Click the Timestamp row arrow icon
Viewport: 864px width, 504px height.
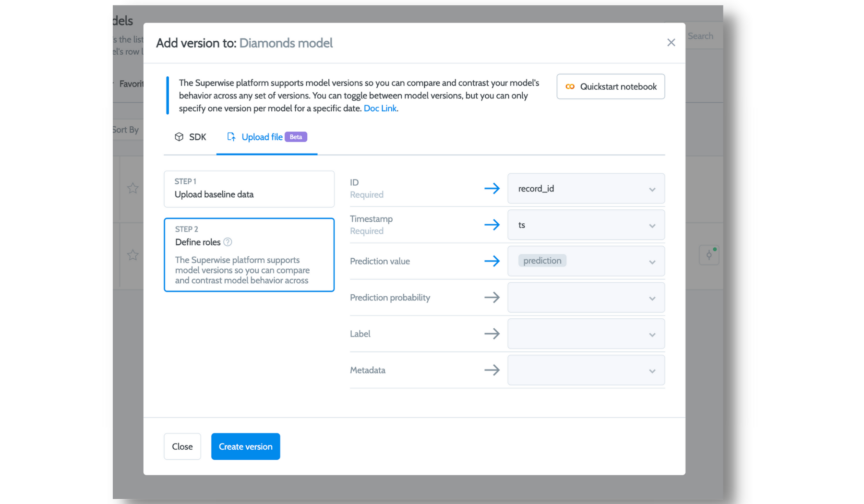[x=492, y=225]
